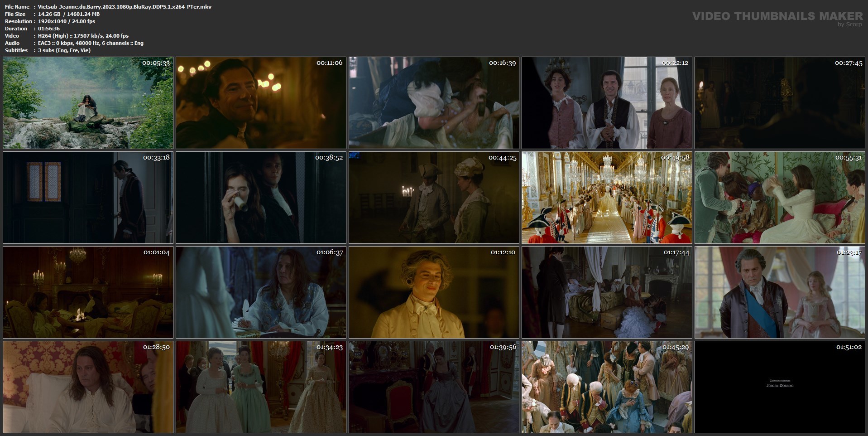Select the thumbnail at 00:16:39
This screenshot has height=436, width=868.
coord(434,103)
